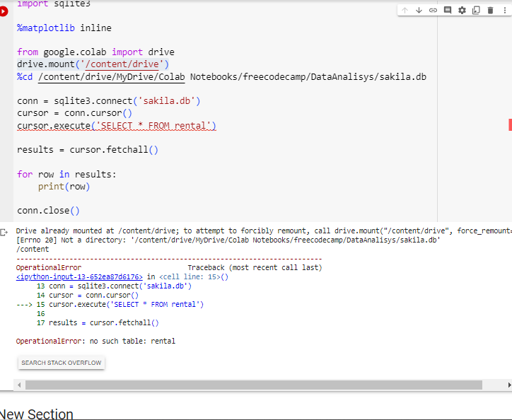The width and height of the screenshot is (512, 420).
Task: Move cell down with the arrow icon
Action: point(419,10)
